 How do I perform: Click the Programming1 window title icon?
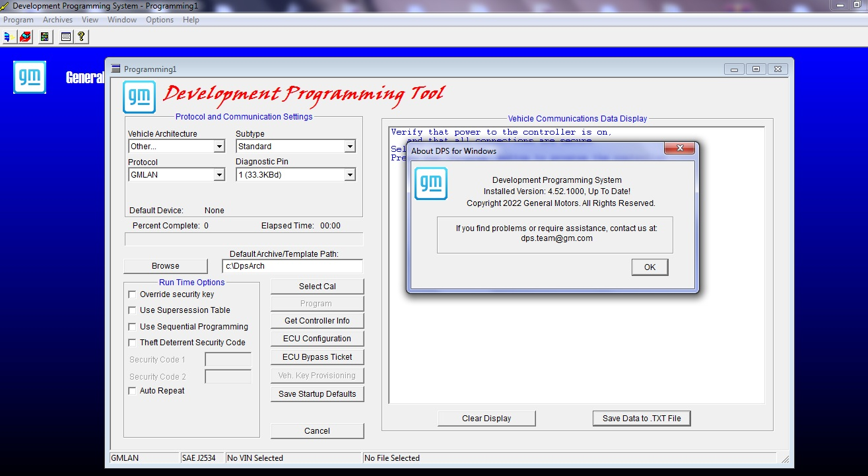pos(116,69)
